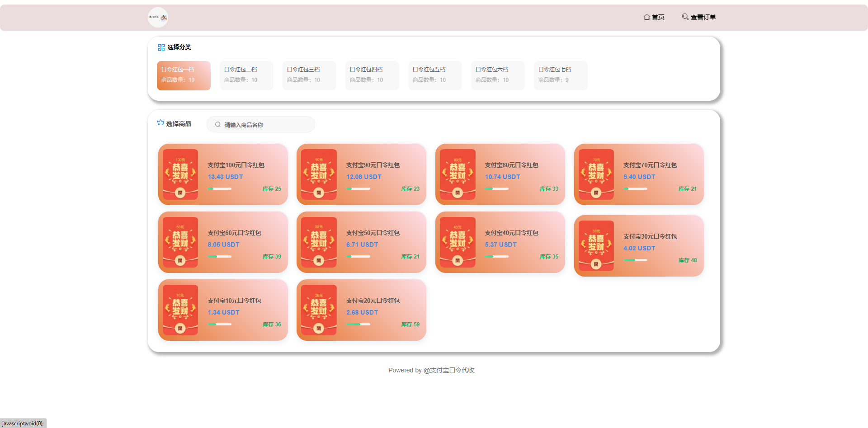Click the 库存 39 stock label
Image resolution: width=868 pixels, height=428 pixels.
click(272, 257)
